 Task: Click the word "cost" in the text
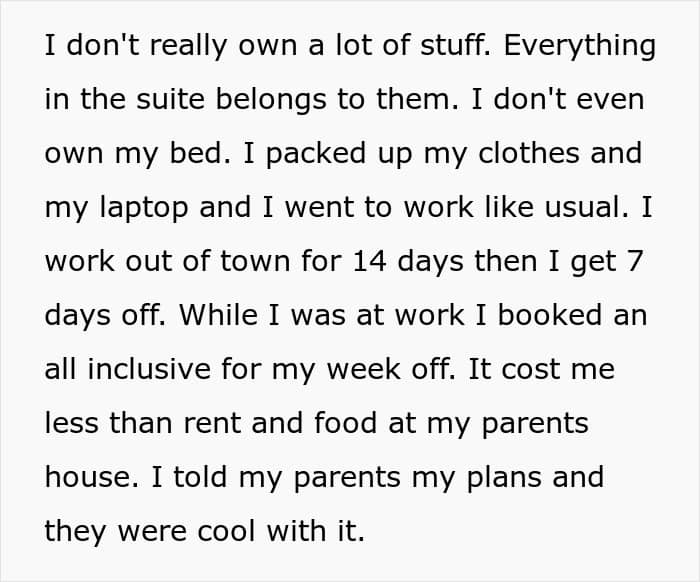coord(529,370)
